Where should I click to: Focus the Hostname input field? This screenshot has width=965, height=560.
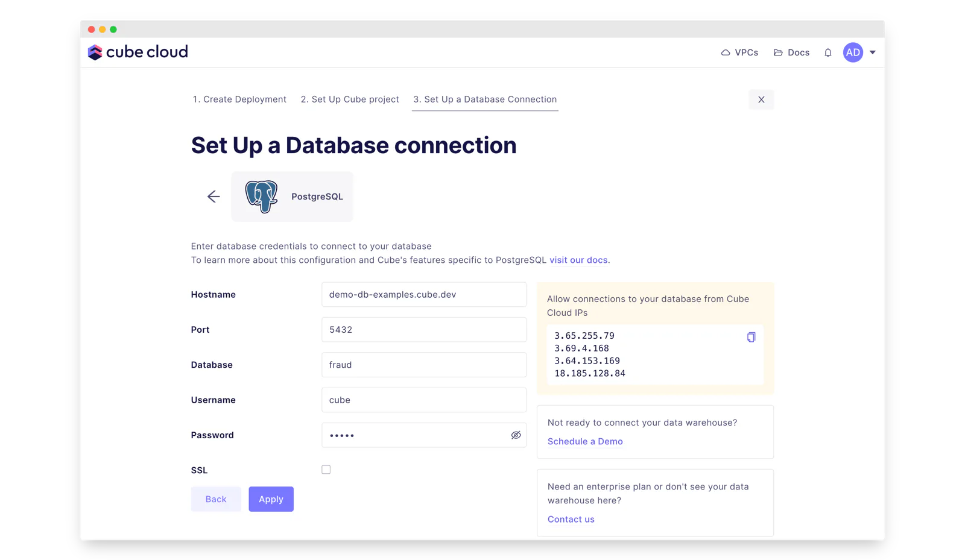tap(424, 295)
